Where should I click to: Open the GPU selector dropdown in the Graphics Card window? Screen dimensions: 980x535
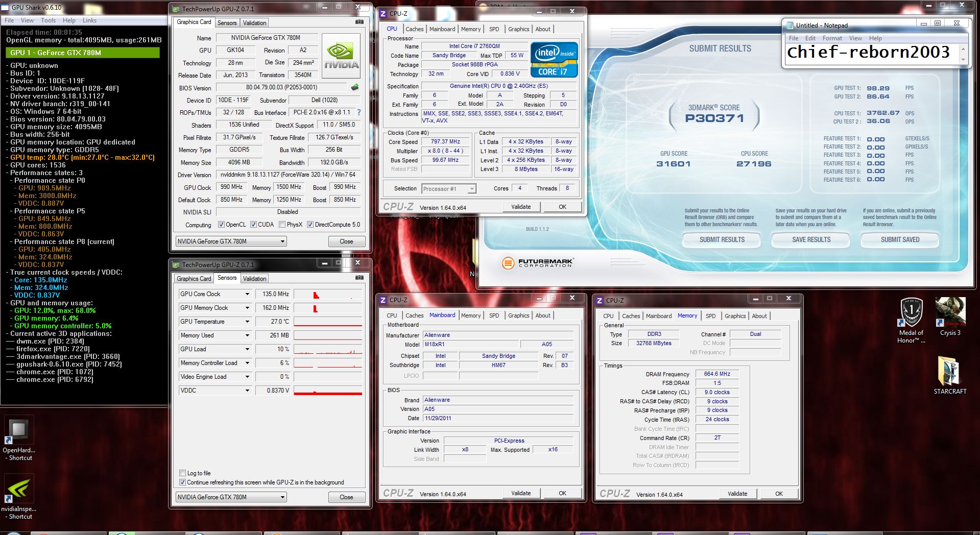click(x=231, y=241)
